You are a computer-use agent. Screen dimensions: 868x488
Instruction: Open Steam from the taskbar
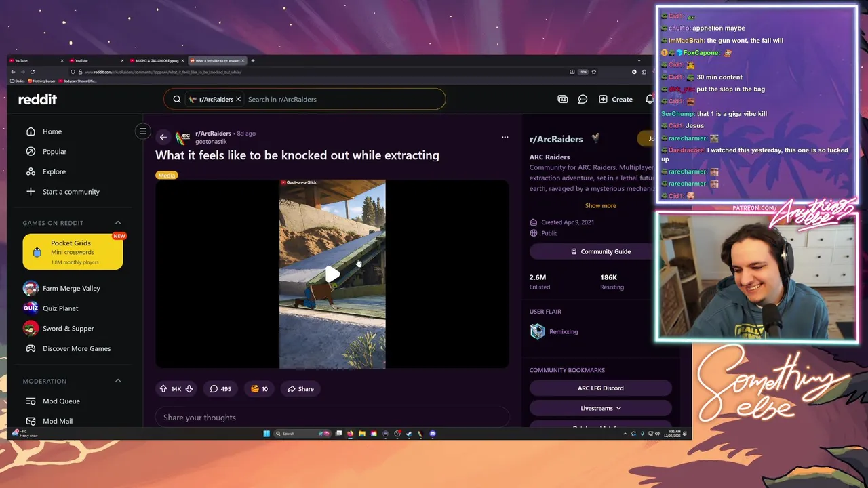[x=409, y=434]
